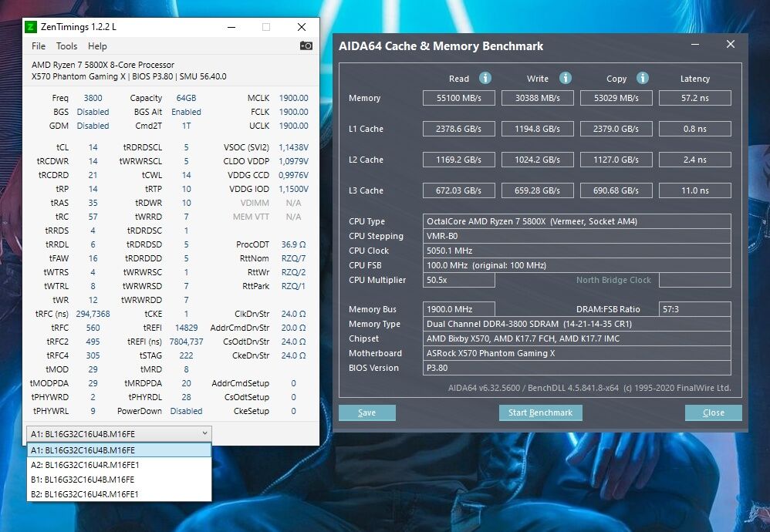Select module B1: BL16G32C16U4B.M16FE
This screenshot has height=532, width=770.
(x=120, y=480)
